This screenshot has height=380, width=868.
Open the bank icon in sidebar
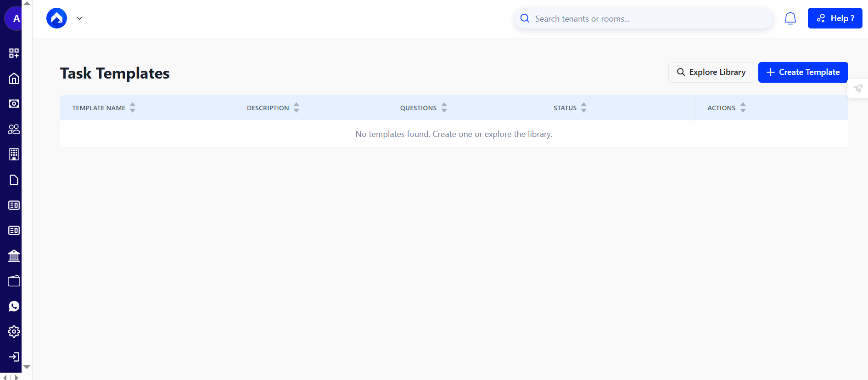14,255
